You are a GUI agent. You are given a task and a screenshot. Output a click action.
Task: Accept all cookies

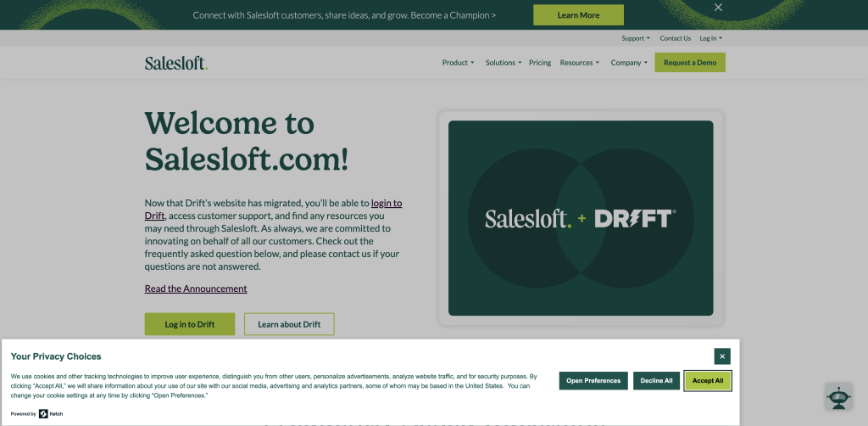coord(708,380)
